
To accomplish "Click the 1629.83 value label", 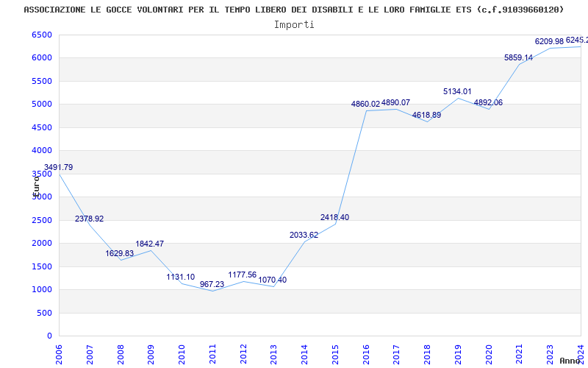I will pyautogui.click(x=120, y=253).
